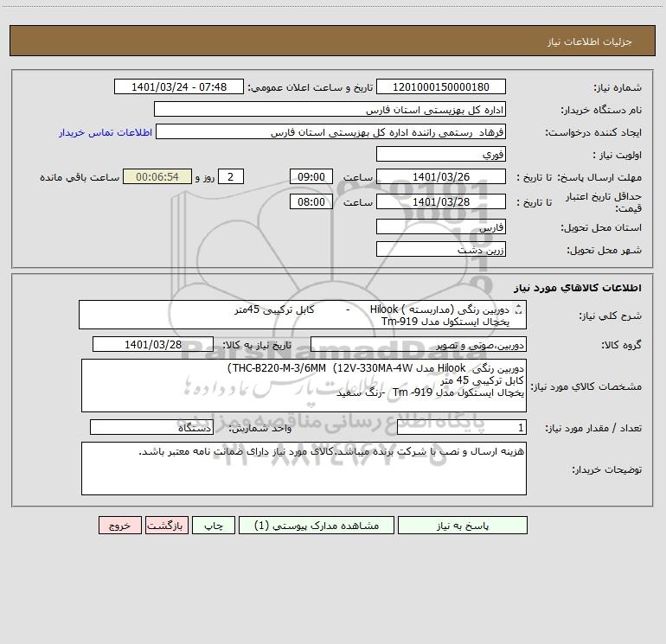Click the response deadline date 1401/03/26
The image size is (666, 644).
pos(441,176)
